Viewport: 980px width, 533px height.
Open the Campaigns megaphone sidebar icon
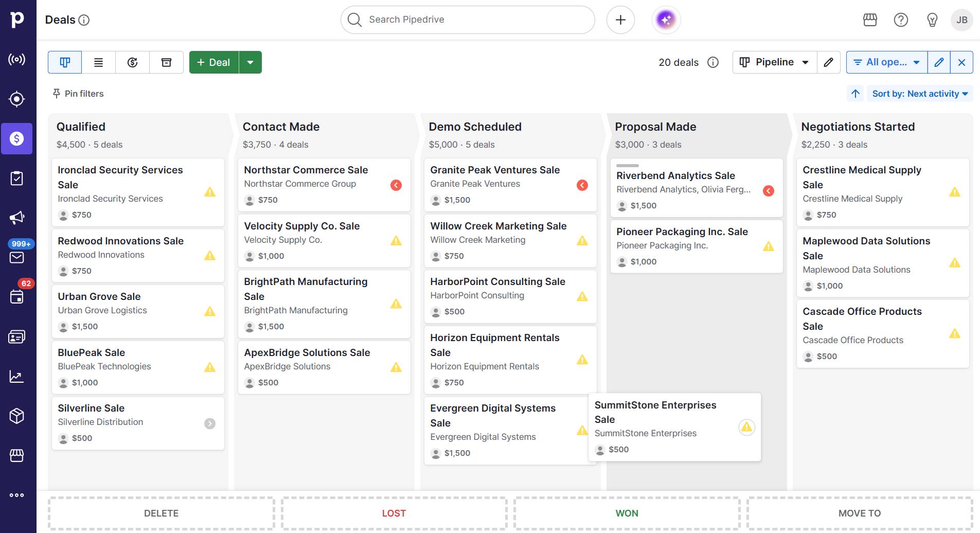point(17,218)
